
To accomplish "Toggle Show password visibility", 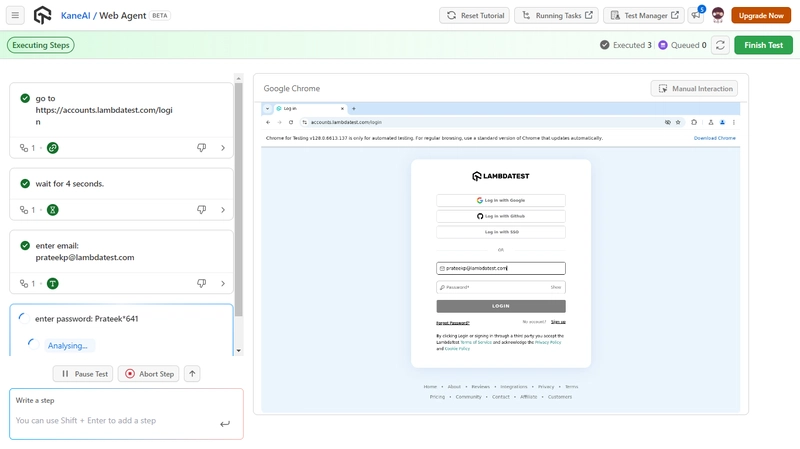I will point(556,287).
